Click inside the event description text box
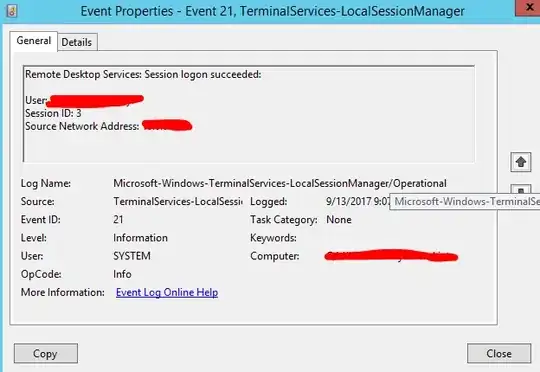This screenshot has width=540, height=372. coord(249,114)
